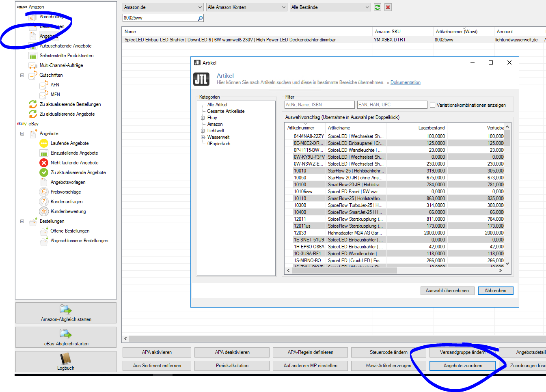546x392 pixels.
Task: Collapse the Gutschriften tree node
Action: point(22,75)
